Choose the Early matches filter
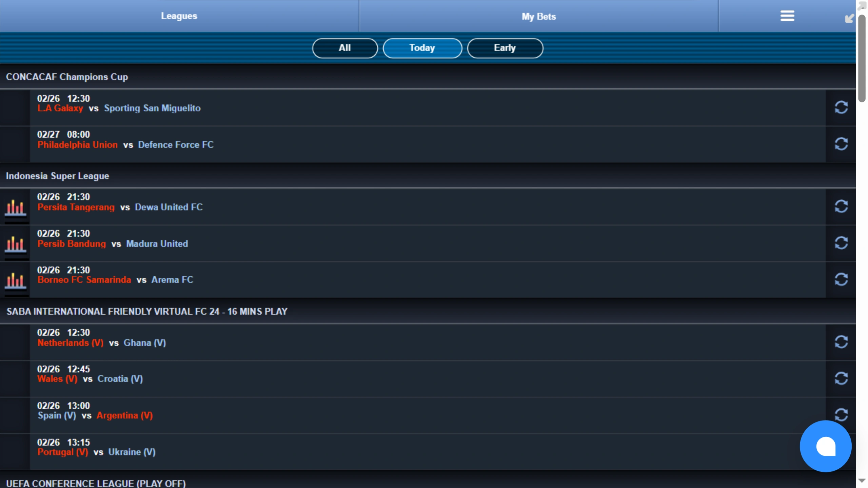This screenshot has height=488, width=868. [505, 48]
